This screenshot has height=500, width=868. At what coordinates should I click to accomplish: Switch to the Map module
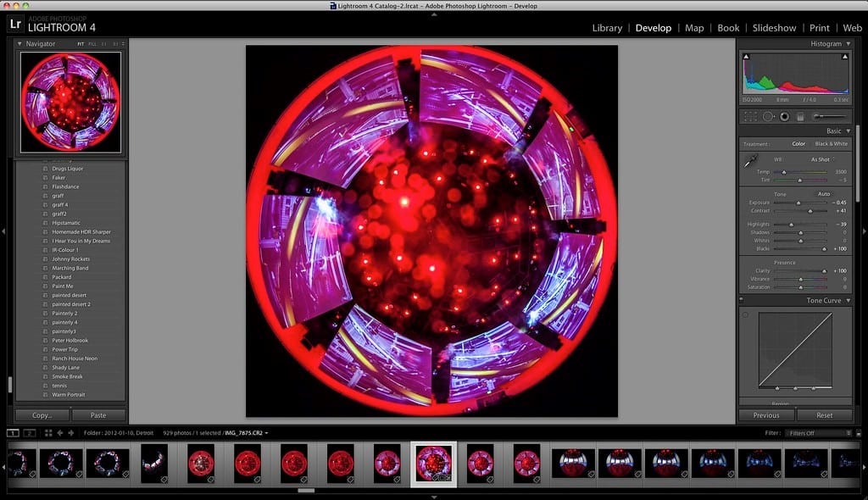click(x=694, y=28)
